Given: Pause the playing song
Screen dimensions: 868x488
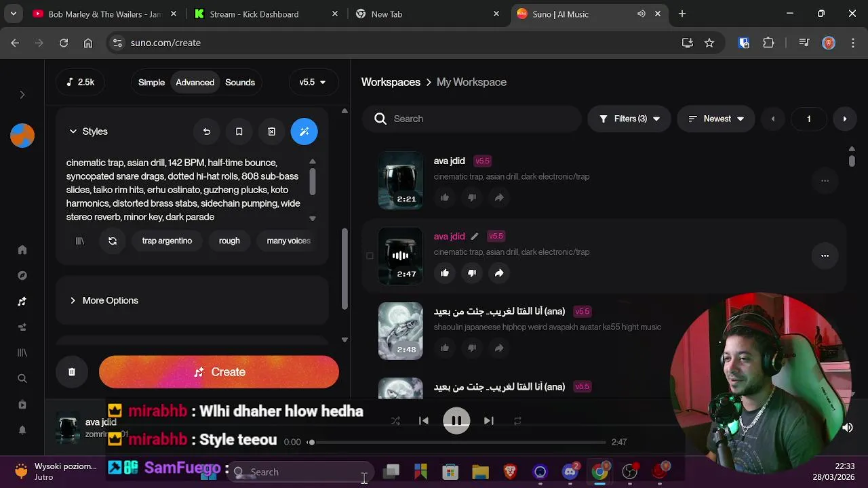Looking at the screenshot, I should click(456, 421).
